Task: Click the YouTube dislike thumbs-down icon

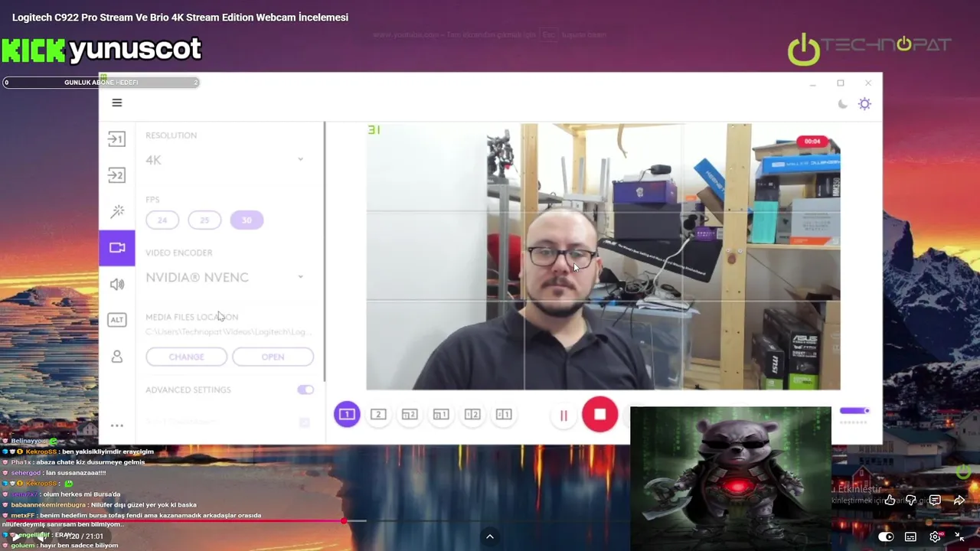Action: click(x=911, y=500)
